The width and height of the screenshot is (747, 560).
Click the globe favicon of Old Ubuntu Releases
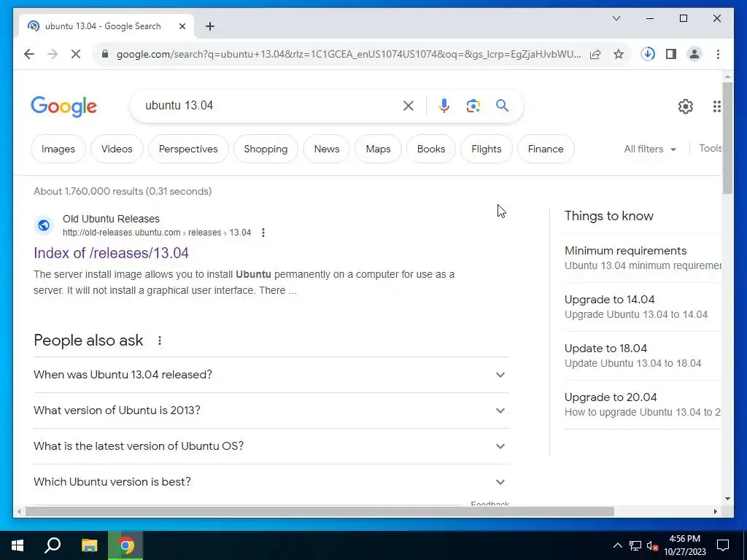(x=44, y=225)
